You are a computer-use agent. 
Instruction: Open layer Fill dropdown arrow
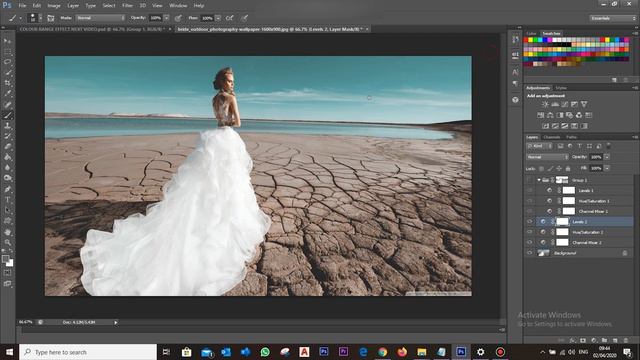coord(607,168)
